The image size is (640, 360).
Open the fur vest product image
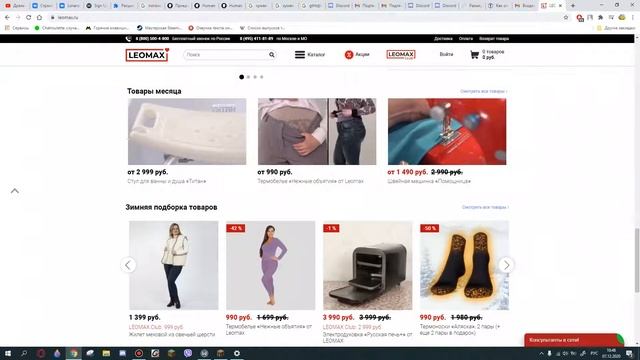(173, 265)
